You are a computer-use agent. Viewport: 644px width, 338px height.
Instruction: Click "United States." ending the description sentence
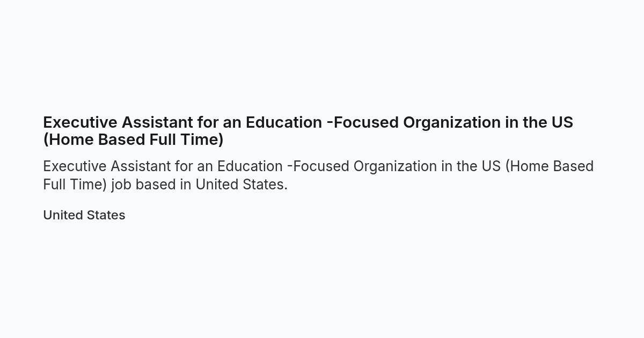pyautogui.click(x=241, y=184)
